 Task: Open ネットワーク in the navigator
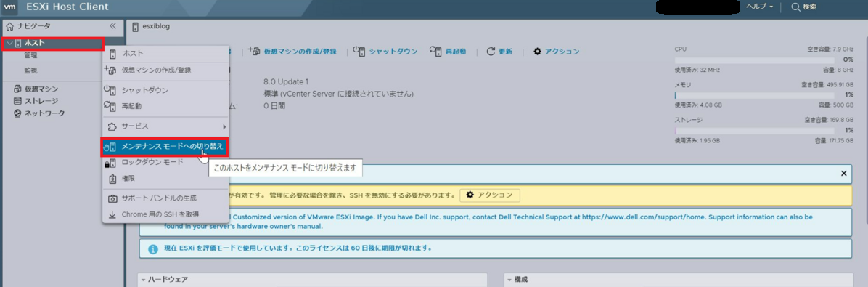44,113
